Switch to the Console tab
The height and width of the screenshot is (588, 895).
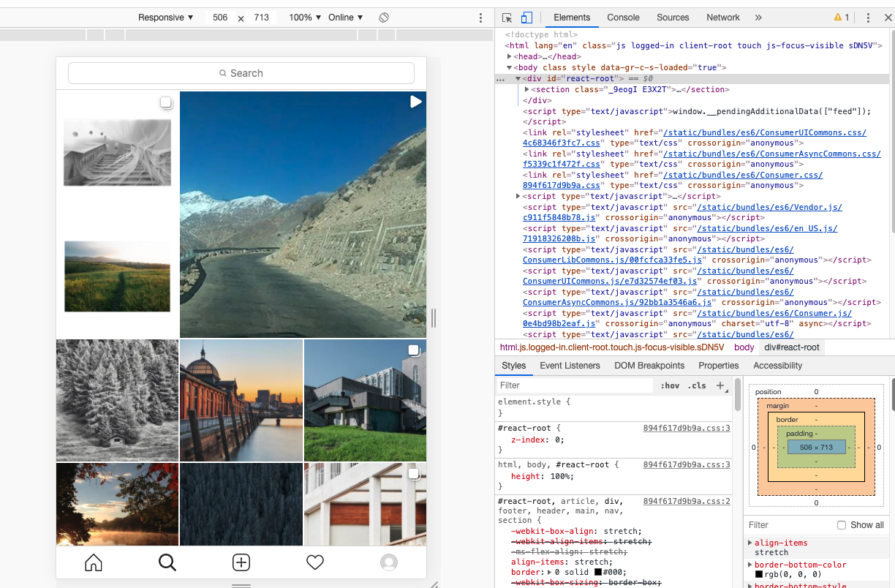click(x=623, y=18)
